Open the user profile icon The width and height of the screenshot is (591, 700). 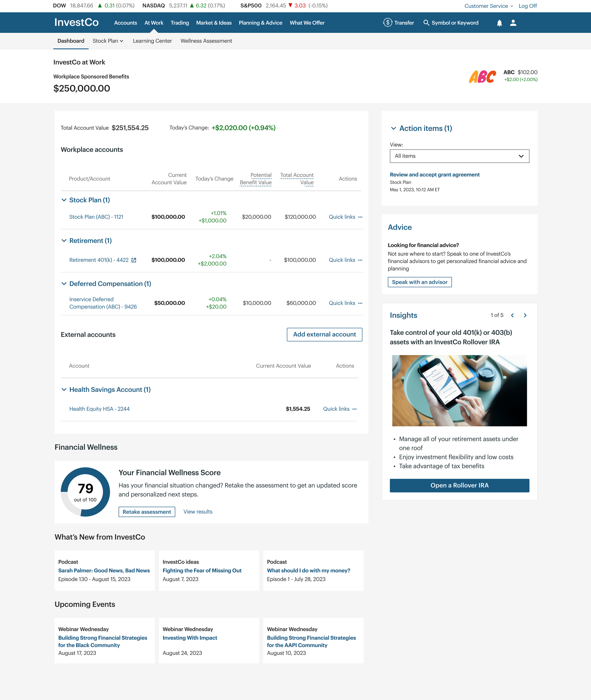(x=513, y=23)
